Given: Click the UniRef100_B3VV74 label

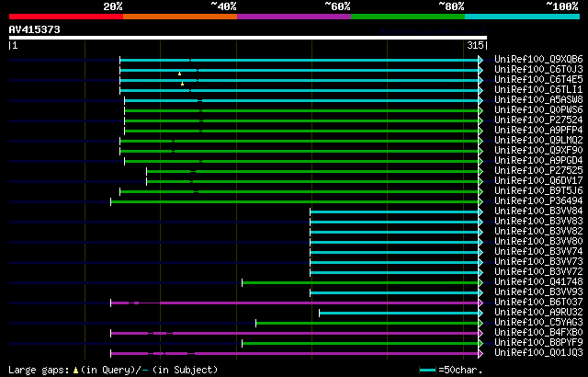Looking at the screenshot, I should point(538,252).
